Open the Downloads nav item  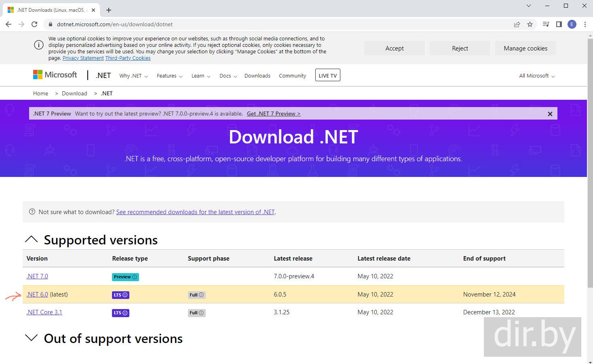coord(257,76)
